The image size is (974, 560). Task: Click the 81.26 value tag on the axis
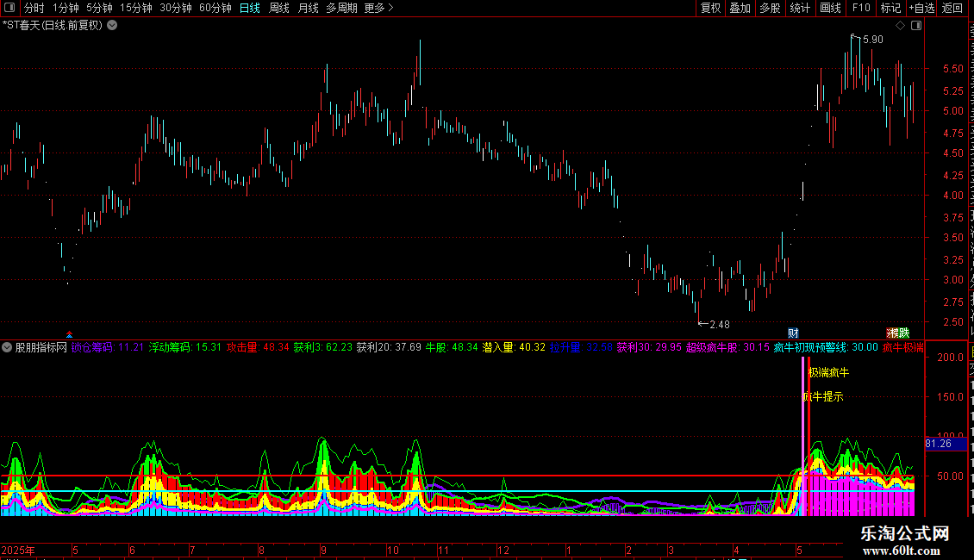[946, 444]
